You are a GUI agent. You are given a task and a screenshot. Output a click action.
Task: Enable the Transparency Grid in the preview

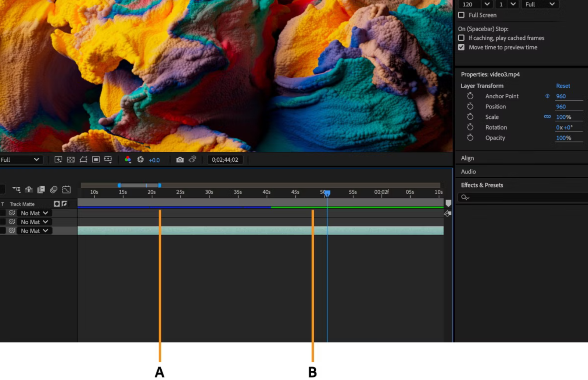(70, 159)
